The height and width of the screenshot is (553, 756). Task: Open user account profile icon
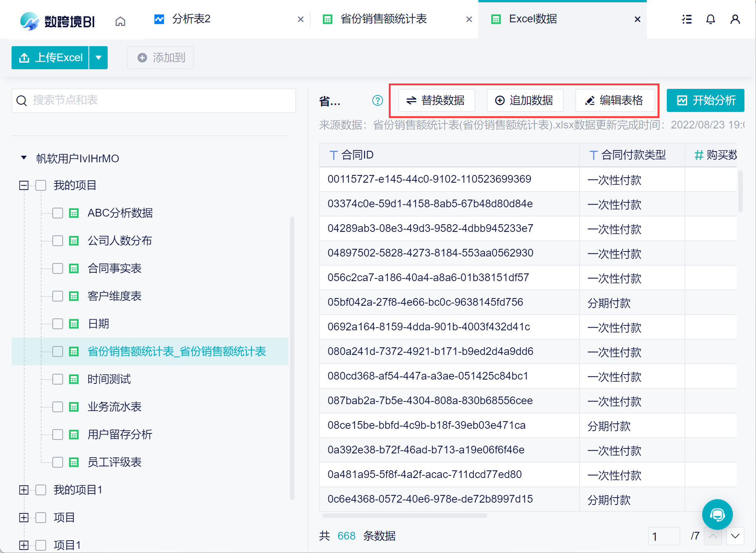pos(735,19)
